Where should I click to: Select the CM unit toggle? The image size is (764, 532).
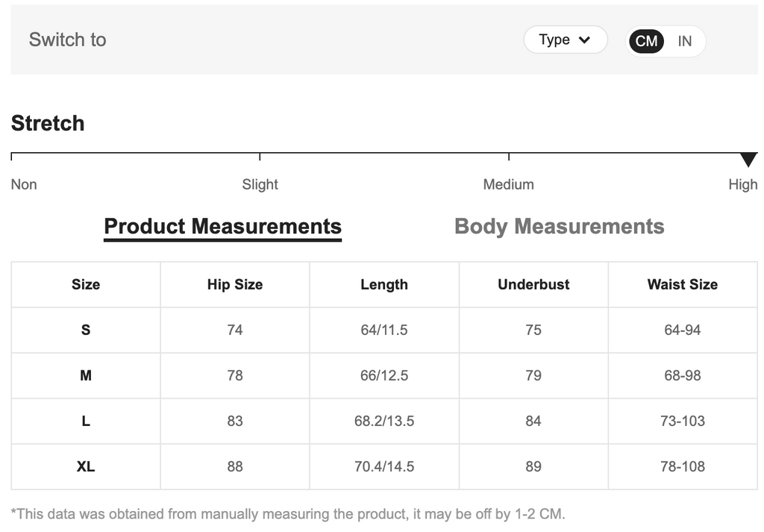coord(646,41)
